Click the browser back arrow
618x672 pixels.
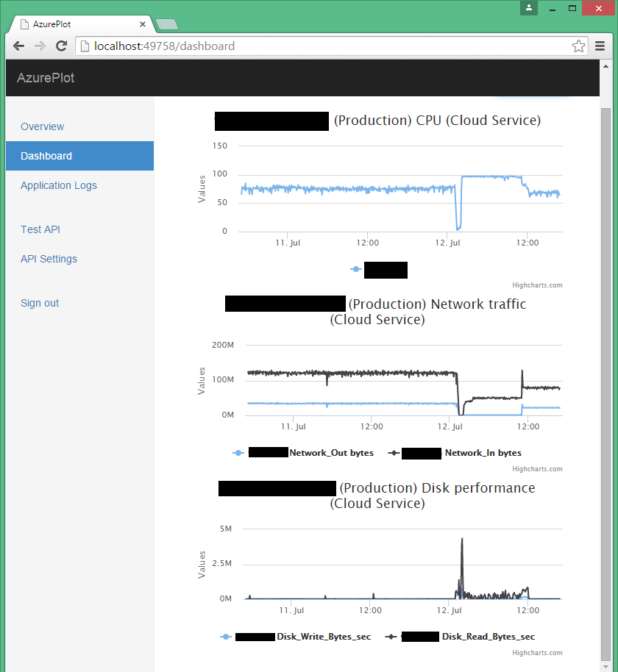click(19, 46)
